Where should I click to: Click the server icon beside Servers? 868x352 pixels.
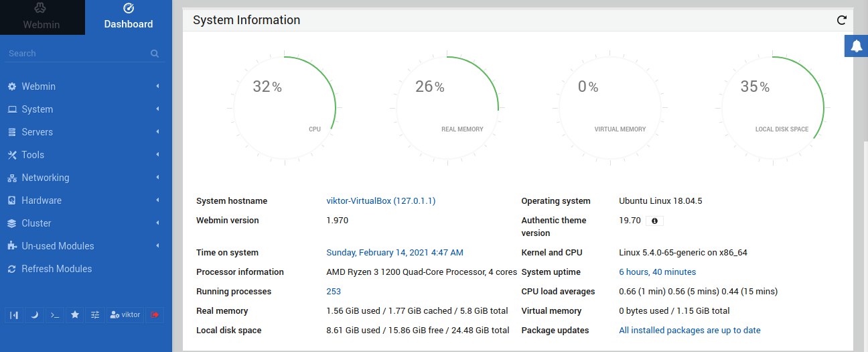tap(12, 132)
